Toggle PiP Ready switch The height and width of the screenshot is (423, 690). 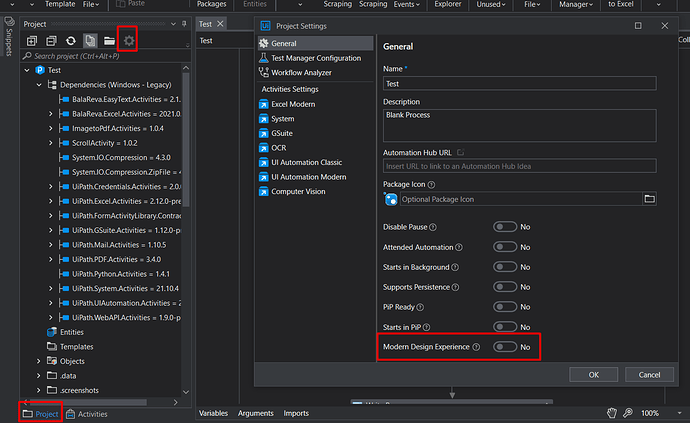point(505,307)
